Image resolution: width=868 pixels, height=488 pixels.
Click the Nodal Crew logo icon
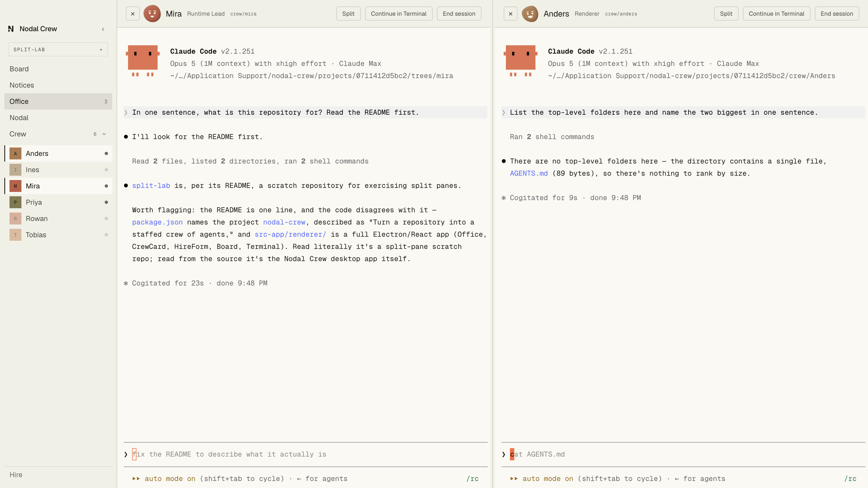(x=11, y=29)
